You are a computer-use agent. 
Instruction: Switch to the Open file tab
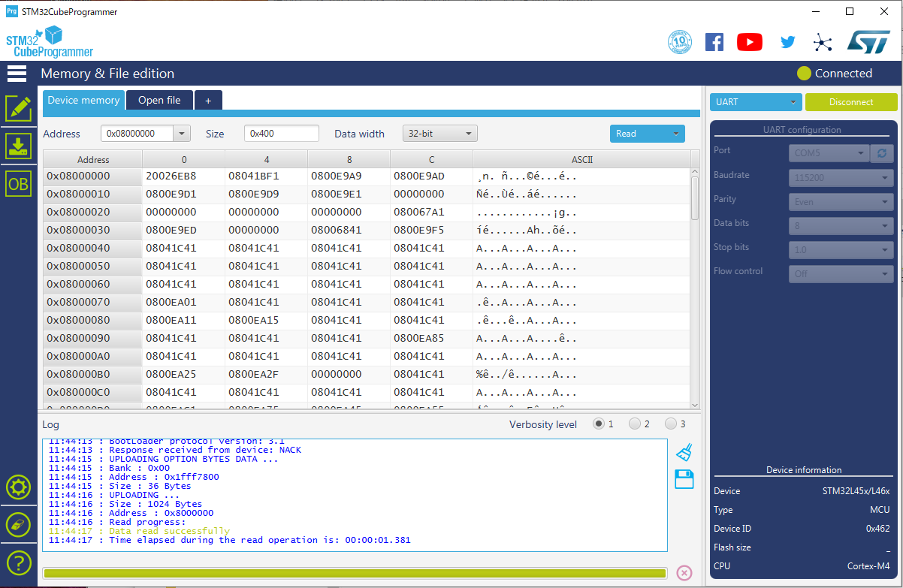tap(159, 101)
